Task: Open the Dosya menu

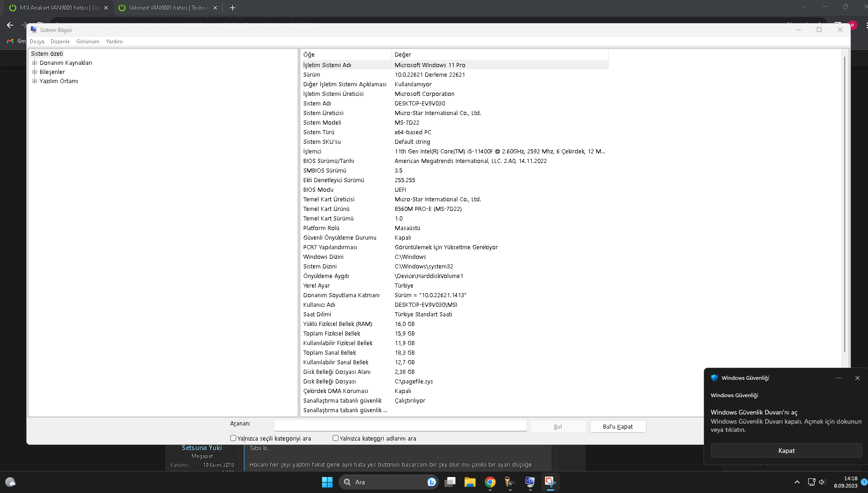Action: point(37,42)
